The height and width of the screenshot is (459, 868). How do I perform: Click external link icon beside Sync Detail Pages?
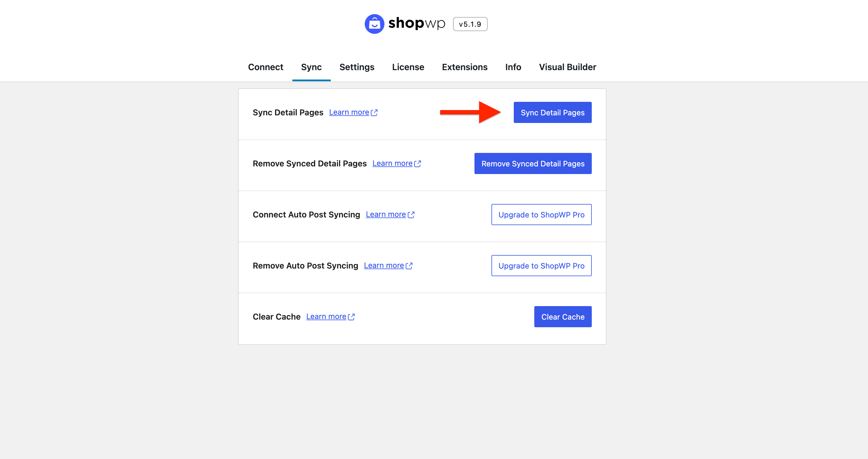coord(374,113)
